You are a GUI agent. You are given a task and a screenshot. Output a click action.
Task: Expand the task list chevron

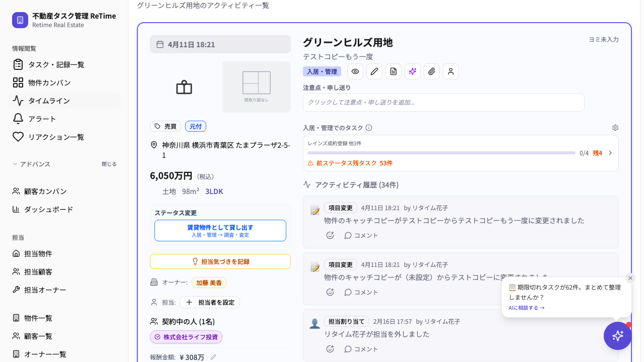610,153
